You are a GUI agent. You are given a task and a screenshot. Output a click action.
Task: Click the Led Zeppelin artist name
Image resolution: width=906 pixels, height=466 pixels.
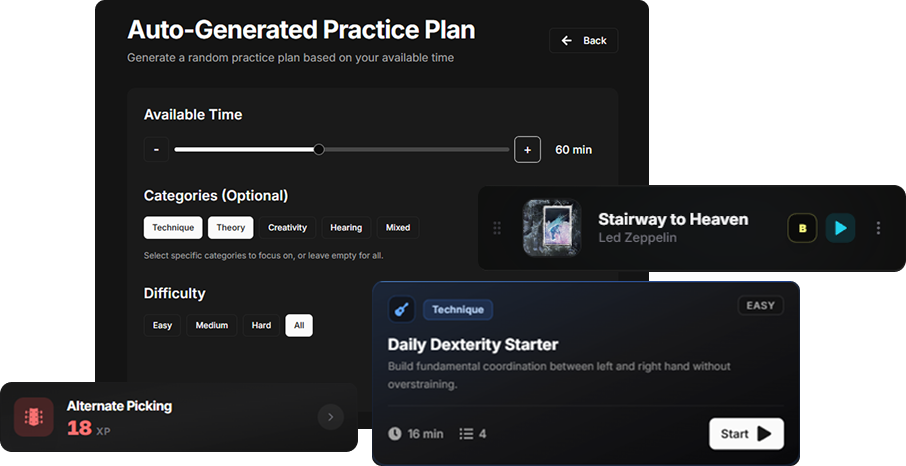[637, 238]
